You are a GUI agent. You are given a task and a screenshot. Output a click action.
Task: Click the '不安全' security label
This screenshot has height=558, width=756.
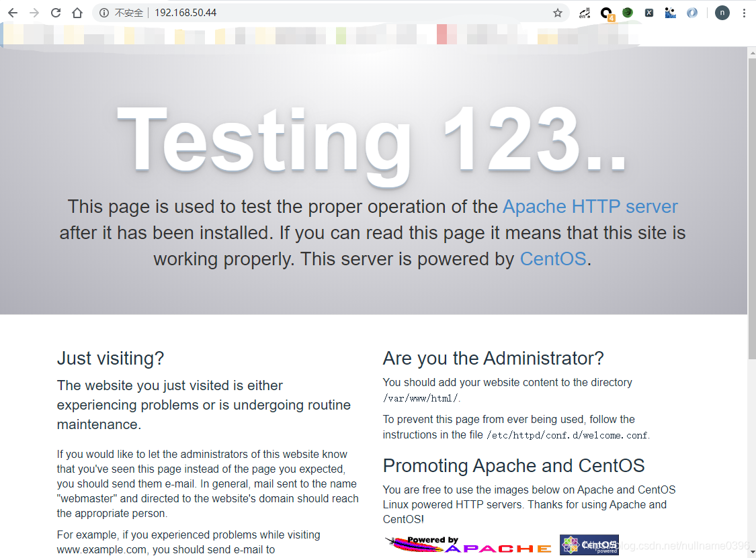point(129,13)
